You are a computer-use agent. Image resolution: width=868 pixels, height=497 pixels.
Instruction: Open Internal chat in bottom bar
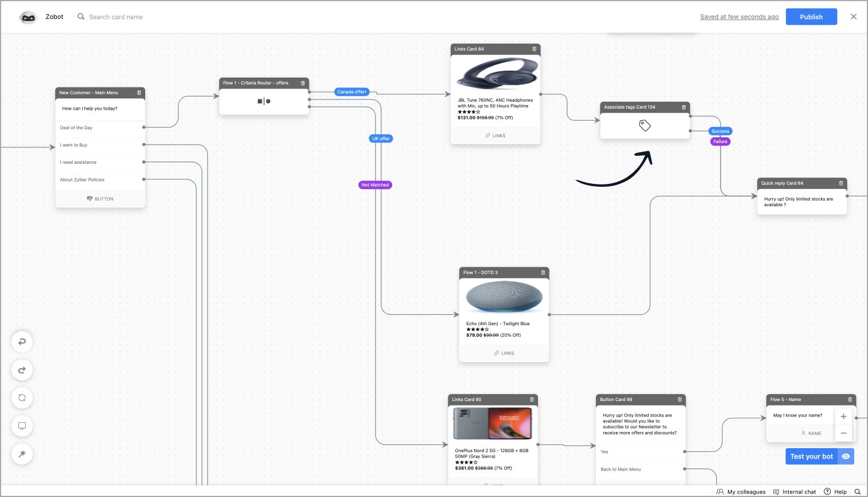795,492
